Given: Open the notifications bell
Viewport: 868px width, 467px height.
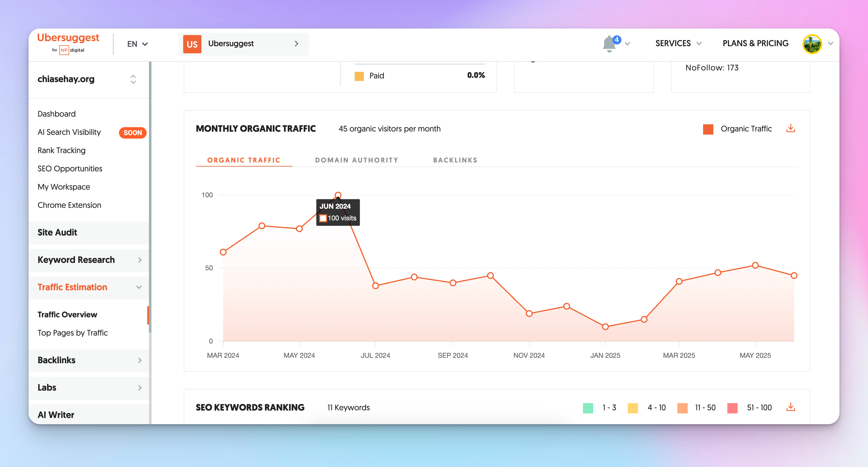Looking at the screenshot, I should click(609, 44).
